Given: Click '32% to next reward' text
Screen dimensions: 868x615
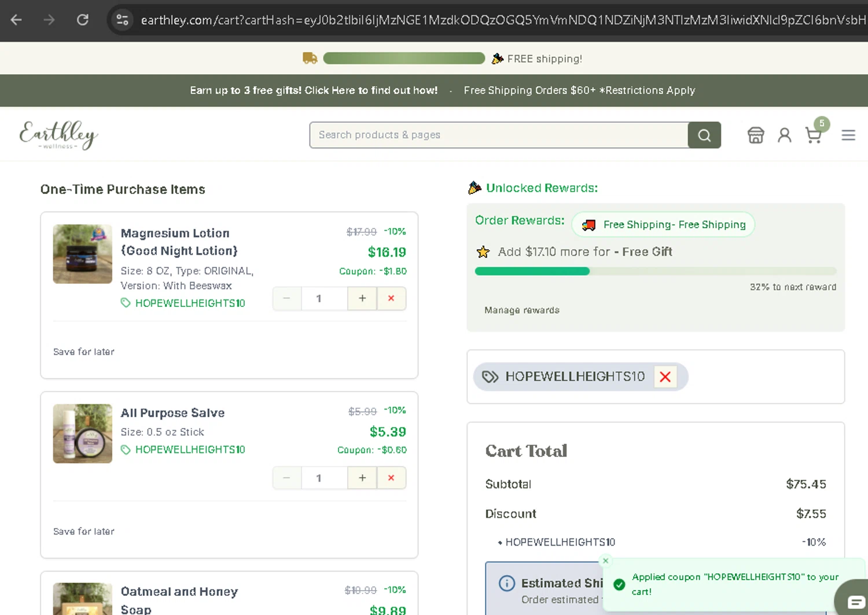Looking at the screenshot, I should pos(793,287).
